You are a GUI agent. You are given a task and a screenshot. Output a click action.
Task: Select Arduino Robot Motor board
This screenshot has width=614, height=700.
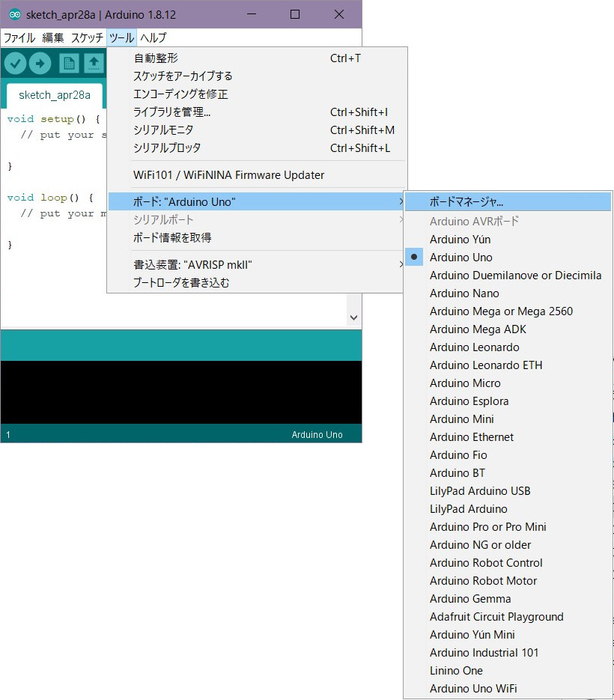[507, 581]
